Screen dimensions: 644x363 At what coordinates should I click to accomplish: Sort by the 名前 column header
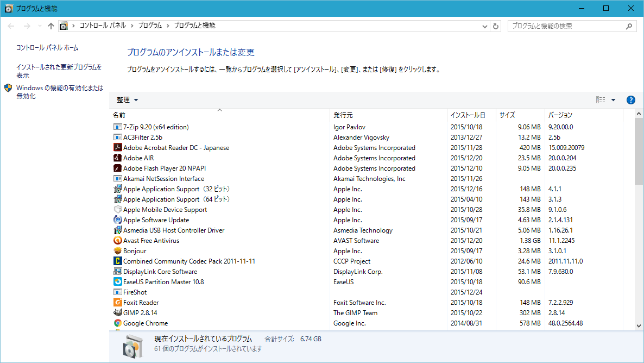point(220,115)
